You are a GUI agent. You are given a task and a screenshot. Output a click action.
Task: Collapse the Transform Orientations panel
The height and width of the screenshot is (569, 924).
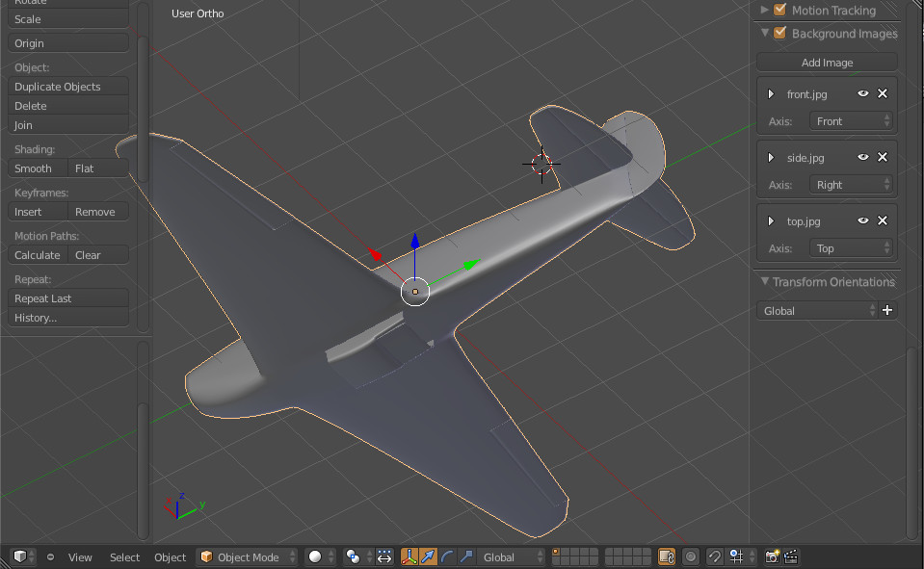pos(765,281)
